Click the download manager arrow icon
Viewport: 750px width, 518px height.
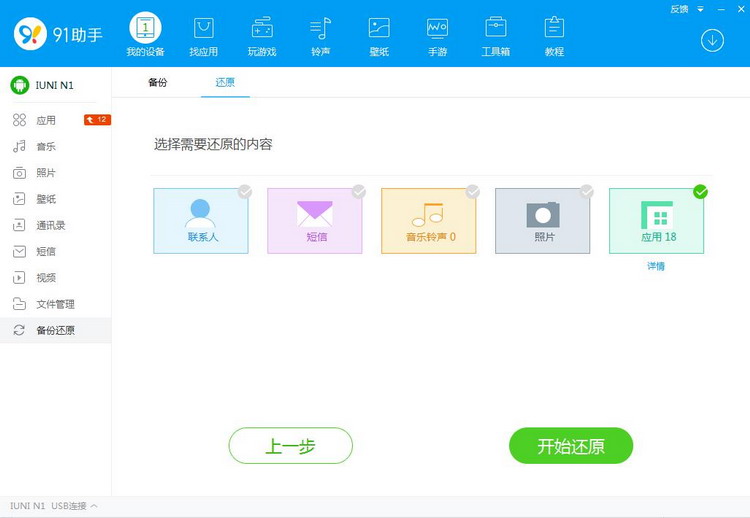pyautogui.click(x=712, y=40)
